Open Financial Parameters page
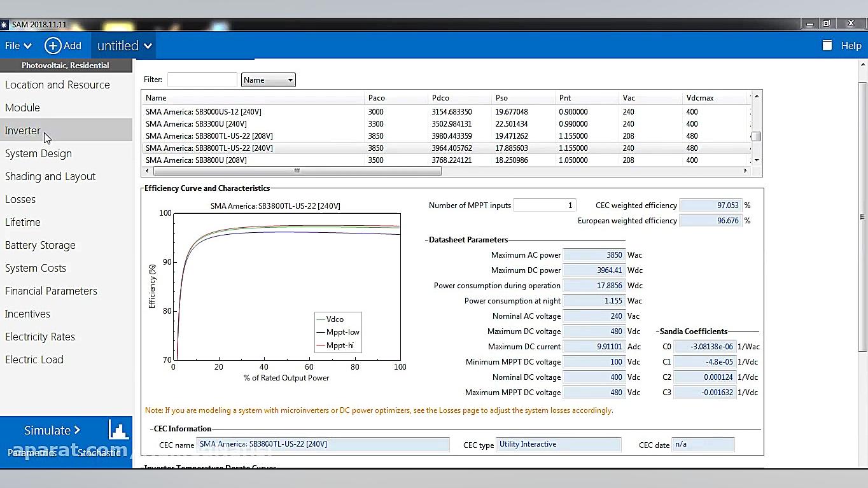Viewport: 868px width, 488px height. tap(66, 291)
